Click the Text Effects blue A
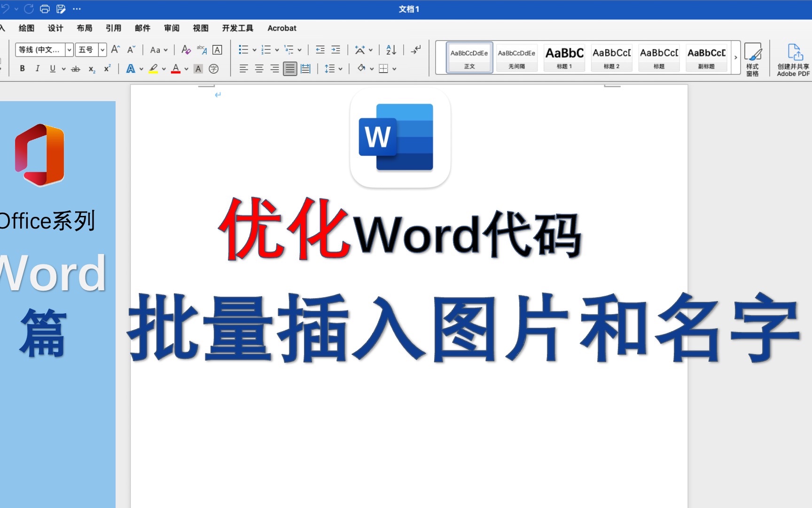 pyautogui.click(x=131, y=69)
